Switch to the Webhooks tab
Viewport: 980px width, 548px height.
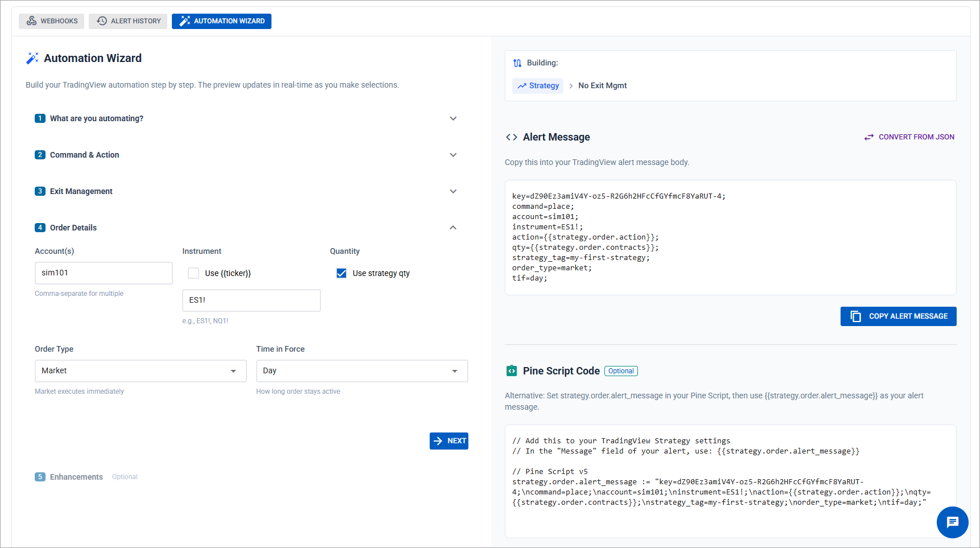pos(51,20)
